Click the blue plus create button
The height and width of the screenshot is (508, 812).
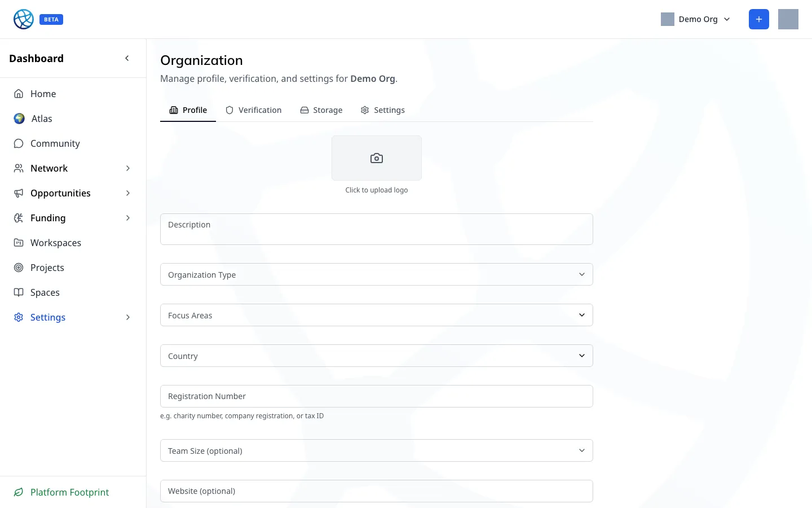759,19
